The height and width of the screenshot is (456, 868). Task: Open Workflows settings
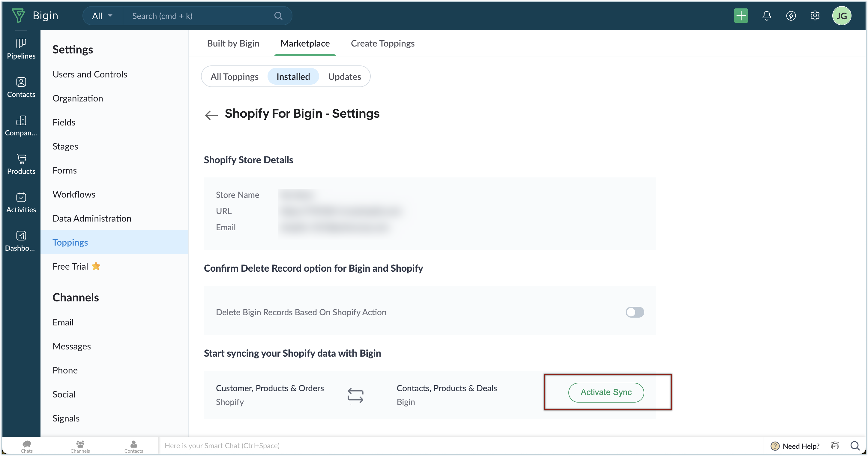click(x=74, y=194)
